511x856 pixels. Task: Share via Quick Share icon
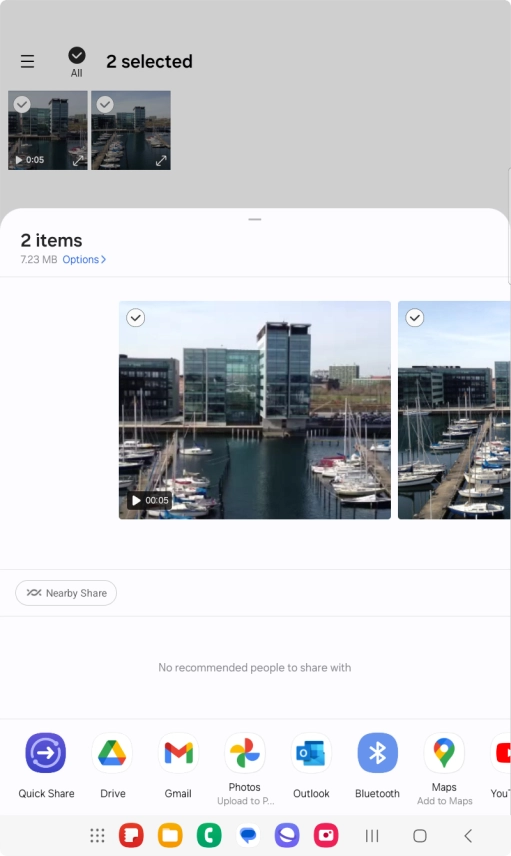click(46, 753)
